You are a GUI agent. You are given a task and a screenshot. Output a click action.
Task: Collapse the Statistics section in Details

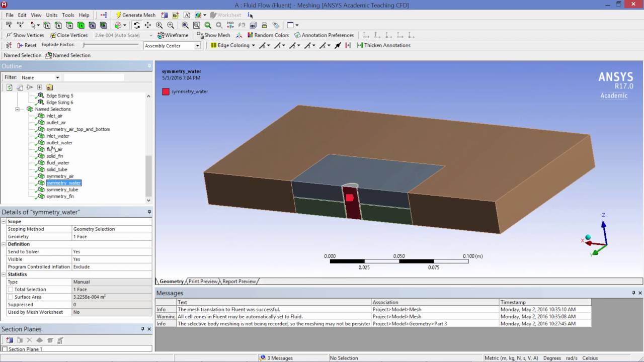(4, 274)
